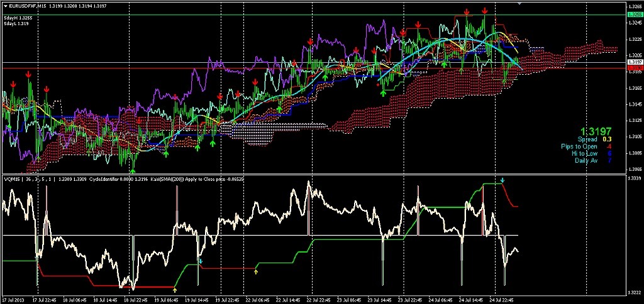Click the green 1.3255 price label on the axis
This screenshot has height=304, width=644.
pos(635,14)
